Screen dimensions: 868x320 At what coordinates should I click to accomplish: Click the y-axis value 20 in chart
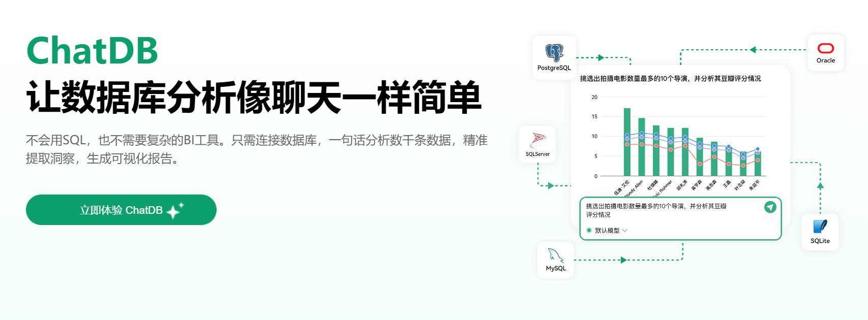[x=594, y=97]
